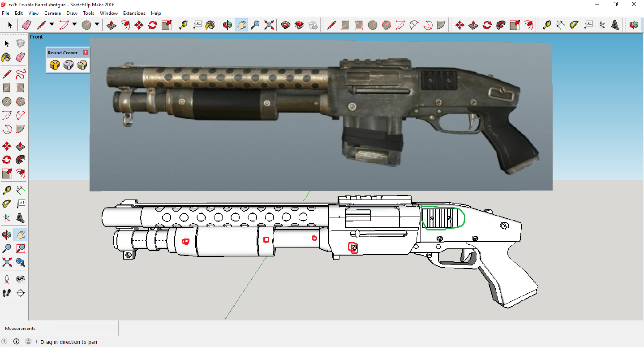Click the textured shotgun reference image

coord(321,114)
